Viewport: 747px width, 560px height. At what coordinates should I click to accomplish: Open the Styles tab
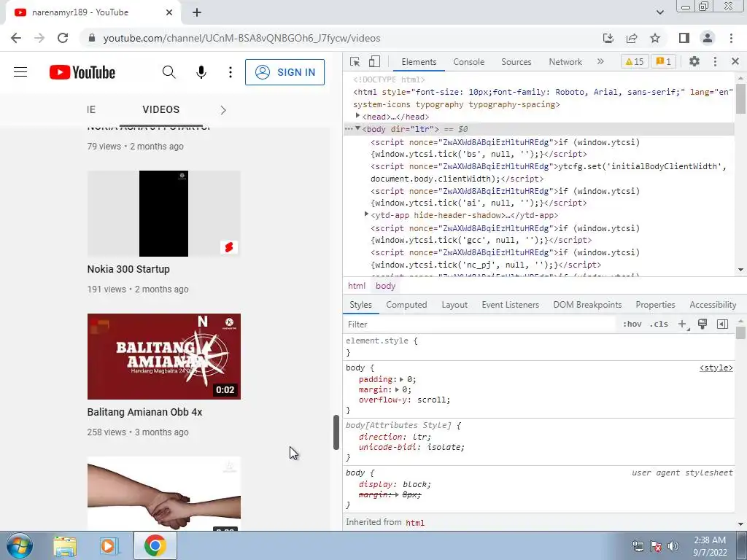[360, 305]
